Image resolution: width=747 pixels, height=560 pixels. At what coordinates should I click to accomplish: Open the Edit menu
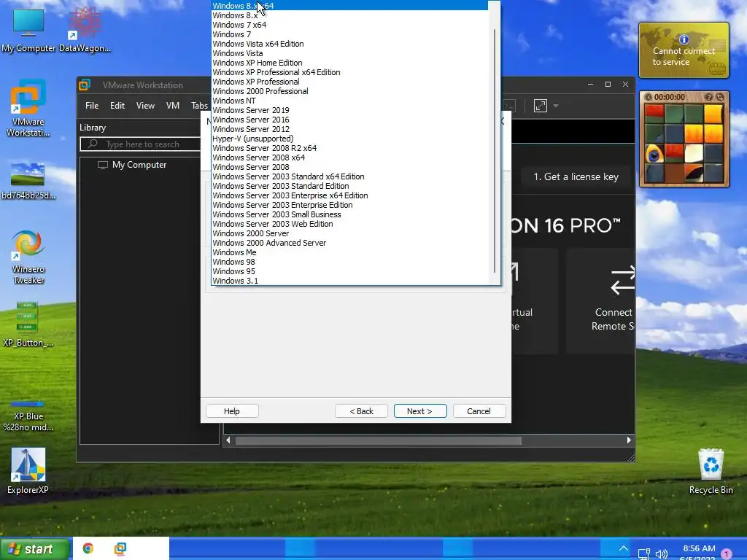[x=117, y=106]
